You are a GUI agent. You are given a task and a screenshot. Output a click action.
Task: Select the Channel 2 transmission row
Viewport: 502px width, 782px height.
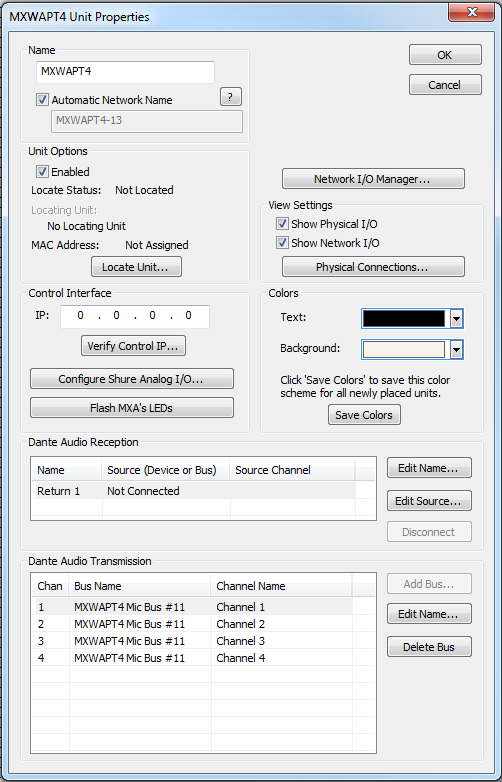pyautogui.click(x=192, y=624)
